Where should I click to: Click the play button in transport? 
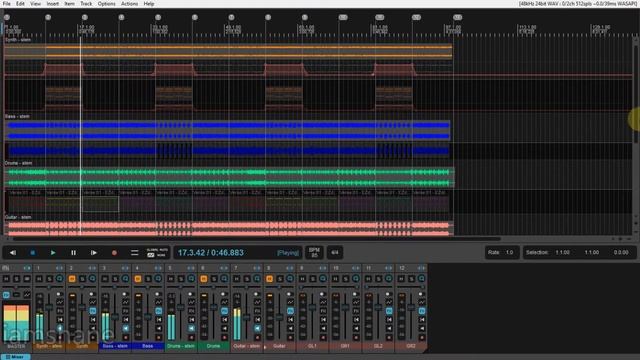click(53, 253)
